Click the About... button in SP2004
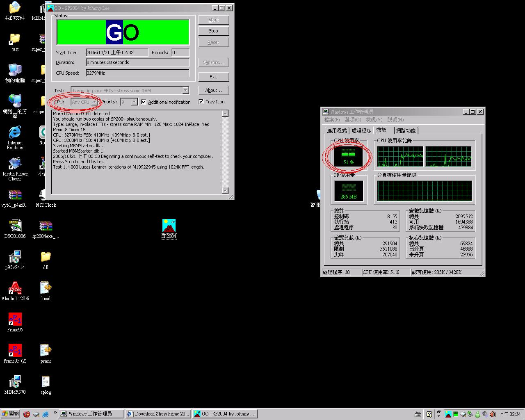Screen dimensions: 525x420 point(213,90)
